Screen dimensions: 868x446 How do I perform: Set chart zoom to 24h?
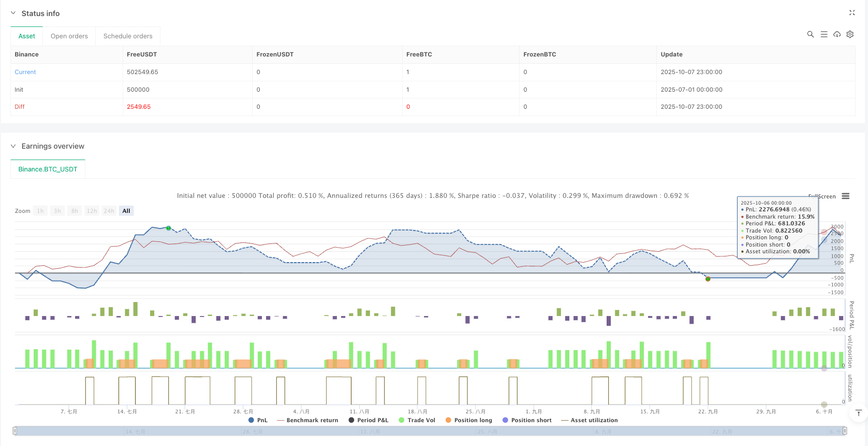[x=109, y=211]
